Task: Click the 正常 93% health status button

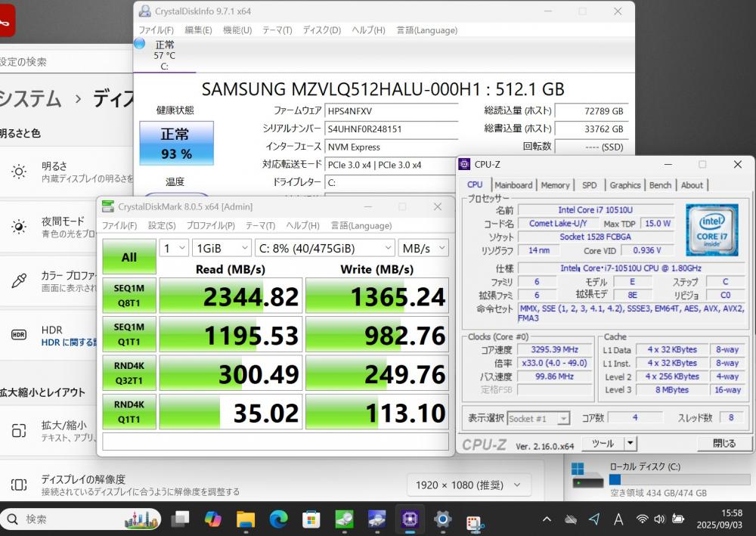Action: [176, 143]
